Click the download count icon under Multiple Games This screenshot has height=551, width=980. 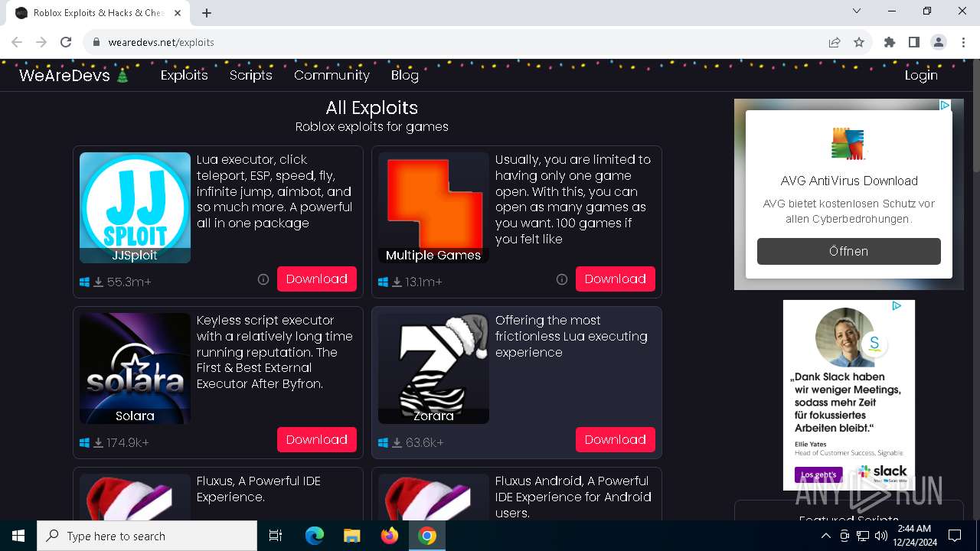pos(397,282)
